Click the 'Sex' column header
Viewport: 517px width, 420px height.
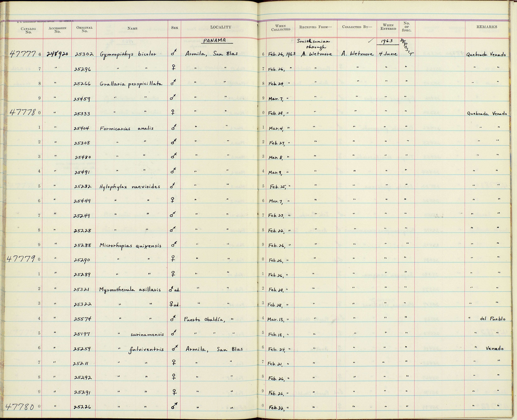pos(174,28)
